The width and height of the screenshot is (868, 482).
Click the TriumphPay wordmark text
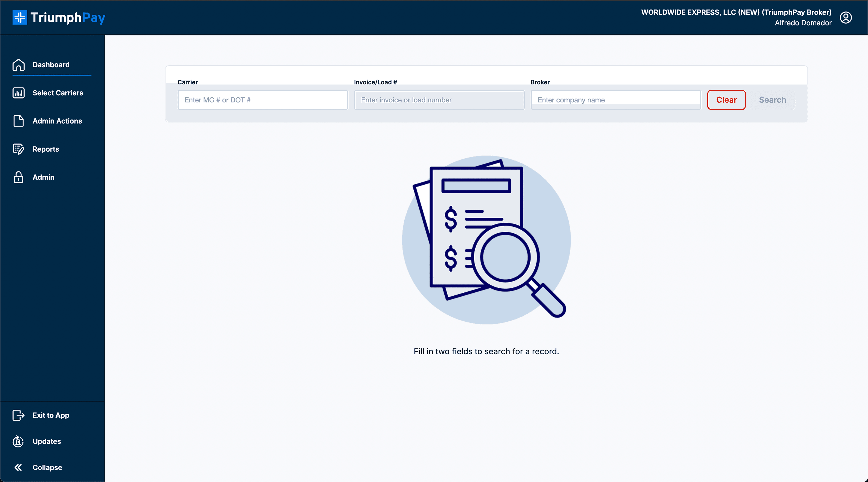(68, 18)
